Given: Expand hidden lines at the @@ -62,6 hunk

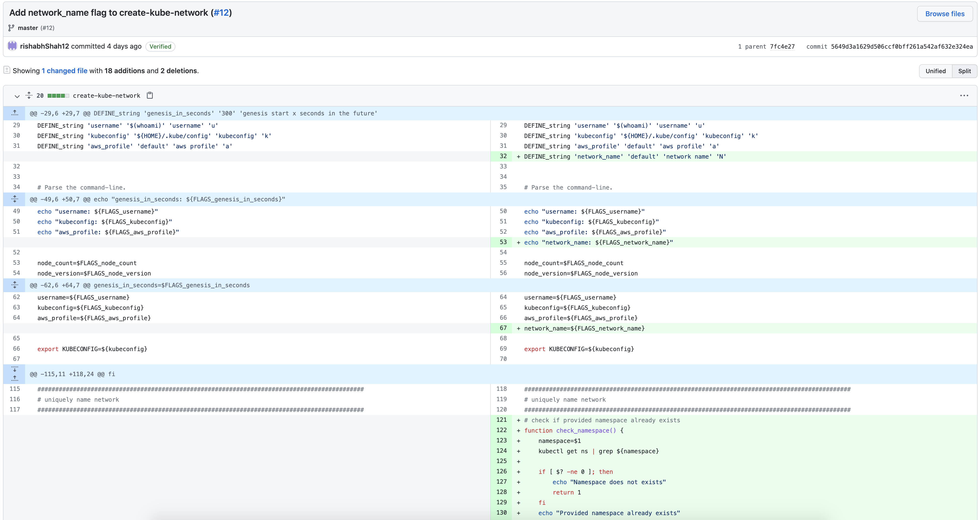Looking at the screenshot, I should [x=15, y=285].
